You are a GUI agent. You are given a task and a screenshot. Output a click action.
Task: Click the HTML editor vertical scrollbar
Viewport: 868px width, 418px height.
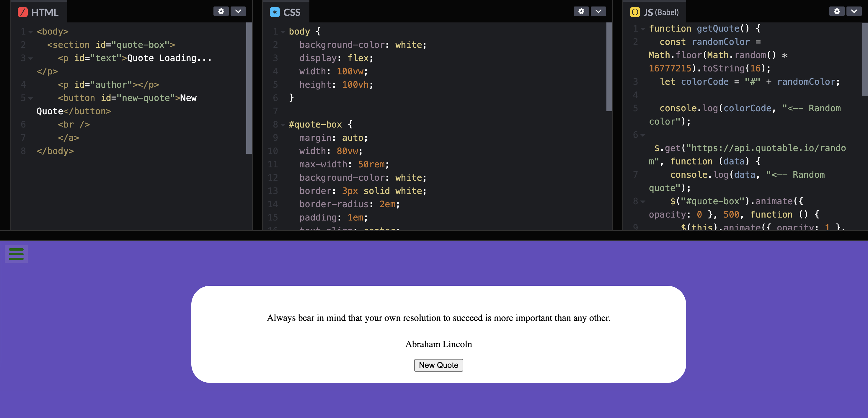click(x=249, y=88)
